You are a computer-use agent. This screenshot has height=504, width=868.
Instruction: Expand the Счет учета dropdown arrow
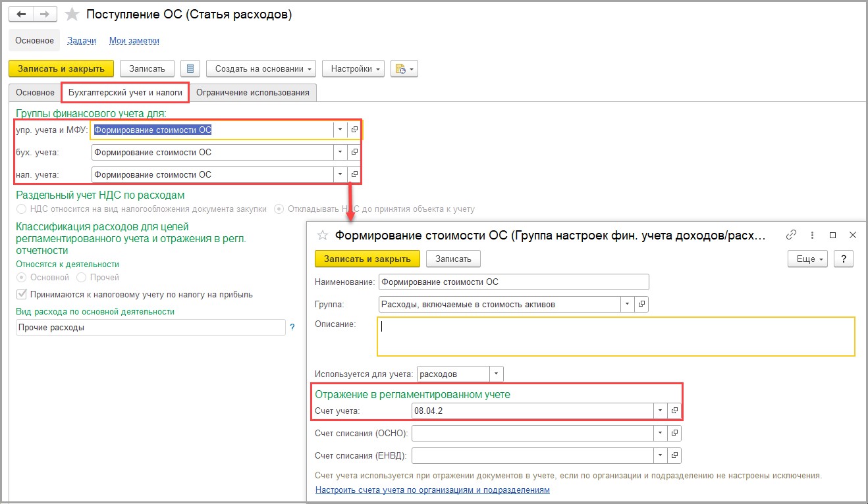click(x=661, y=411)
